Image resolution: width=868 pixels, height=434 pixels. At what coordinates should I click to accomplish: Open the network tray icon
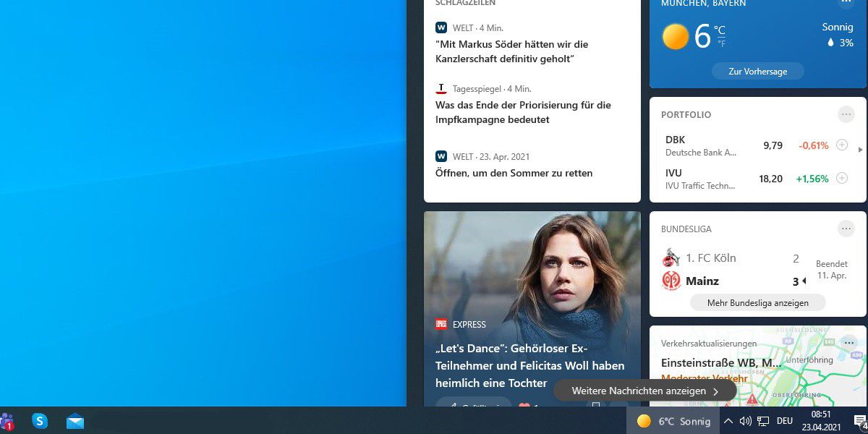click(x=763, y=421)
